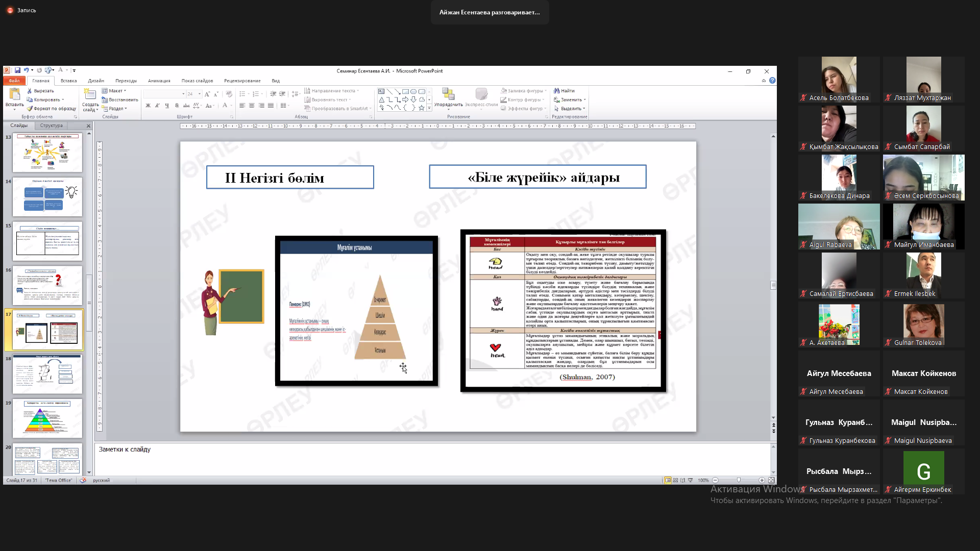Select the star shape in shapes gallery
The image size is (980, 551).
[422, 108]
